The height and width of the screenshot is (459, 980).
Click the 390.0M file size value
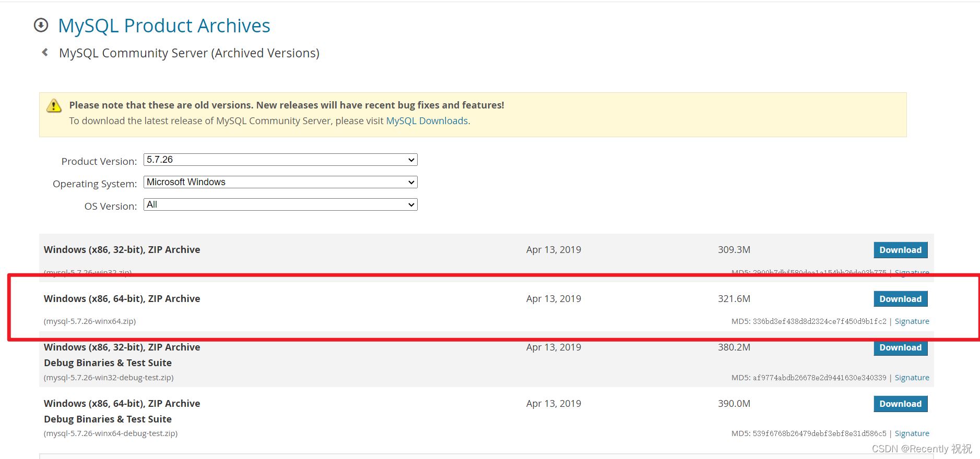coord(734,404)
